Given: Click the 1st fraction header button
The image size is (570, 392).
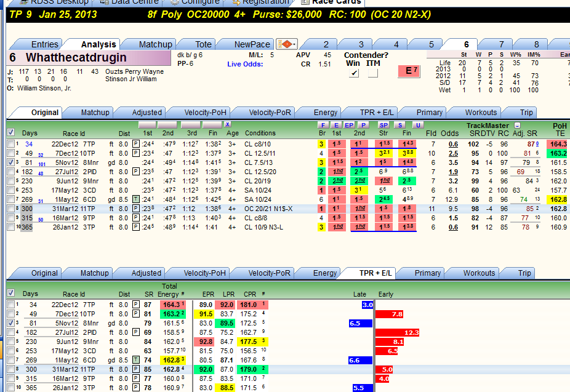Looking at the screenshot, I should (x=147, y=125).
